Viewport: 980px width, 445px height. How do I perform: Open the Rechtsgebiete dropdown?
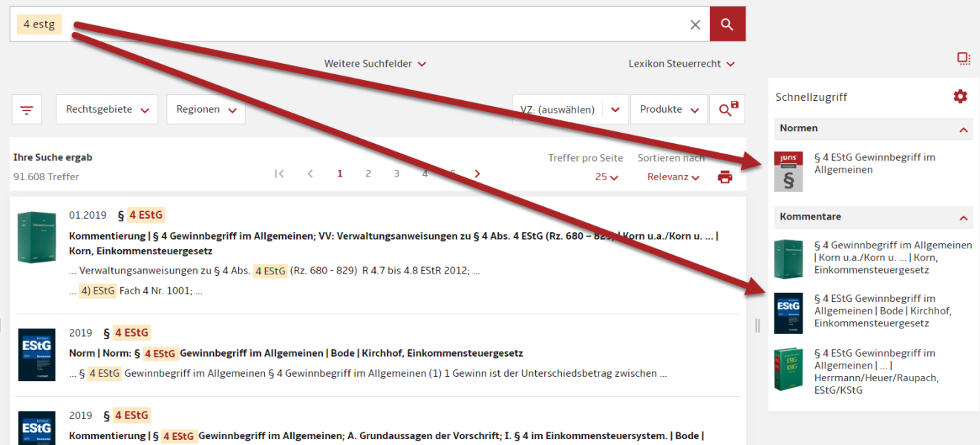[x=107, y=110]
